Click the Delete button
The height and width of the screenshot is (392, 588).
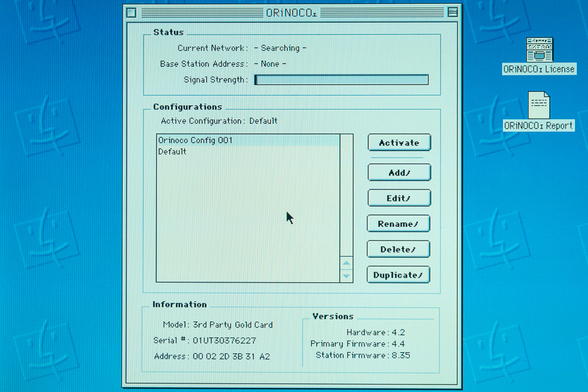coord(398,249)
